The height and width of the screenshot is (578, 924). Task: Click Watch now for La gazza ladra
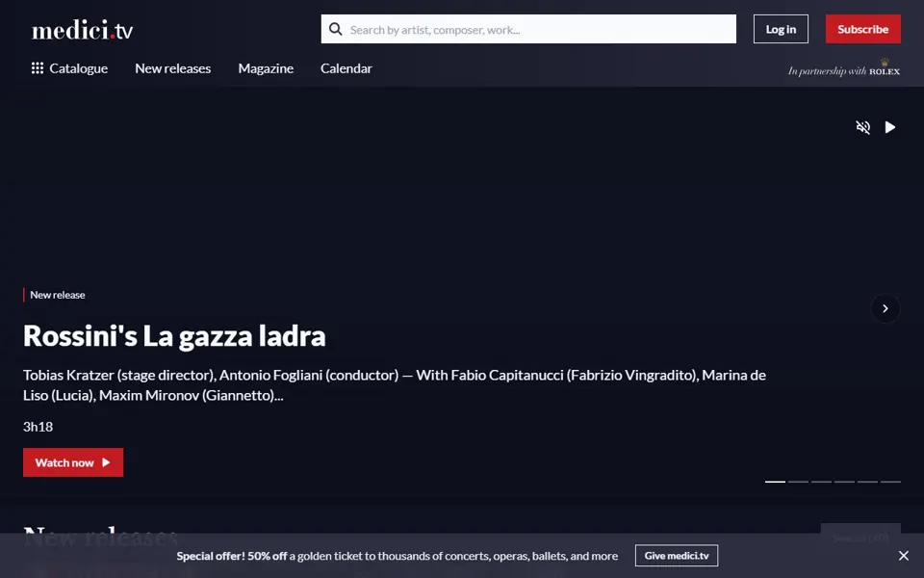[x=73, y=462]
